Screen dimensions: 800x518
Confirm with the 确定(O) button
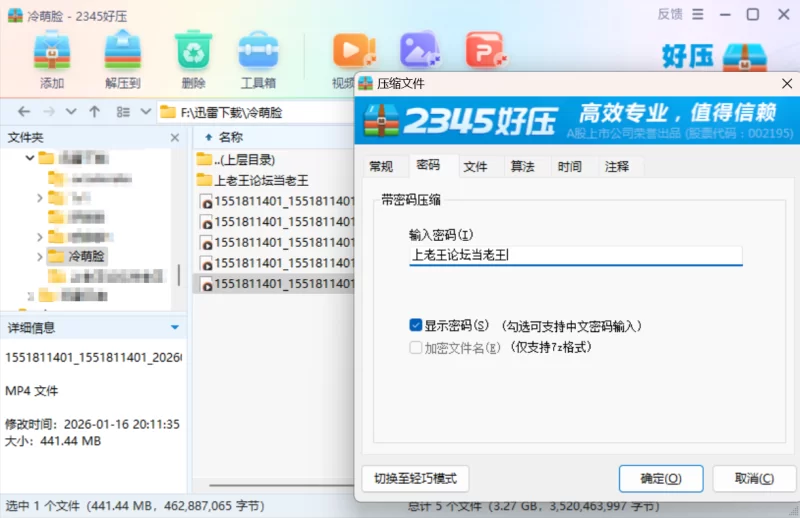[661, 478]
